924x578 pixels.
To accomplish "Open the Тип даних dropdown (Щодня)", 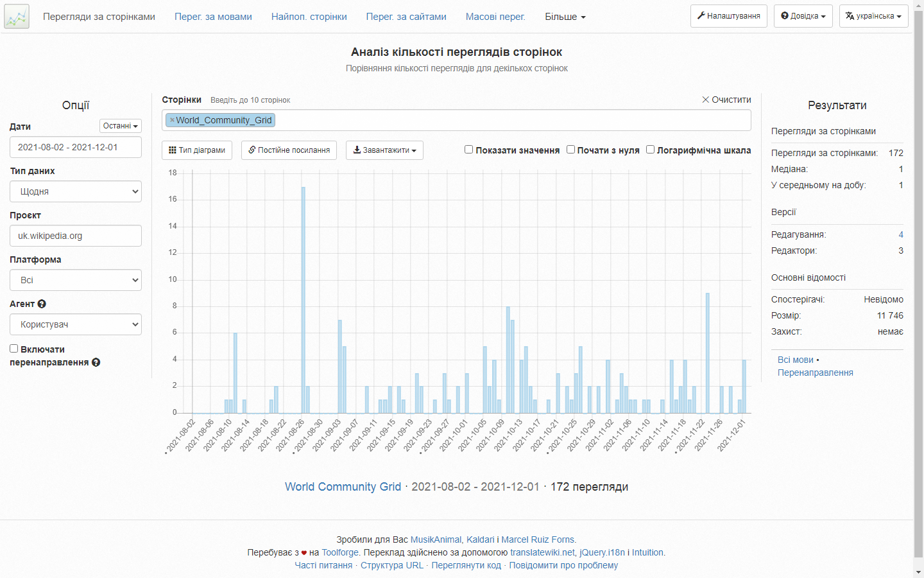I will pyautogui.click(x=76, y=191).
